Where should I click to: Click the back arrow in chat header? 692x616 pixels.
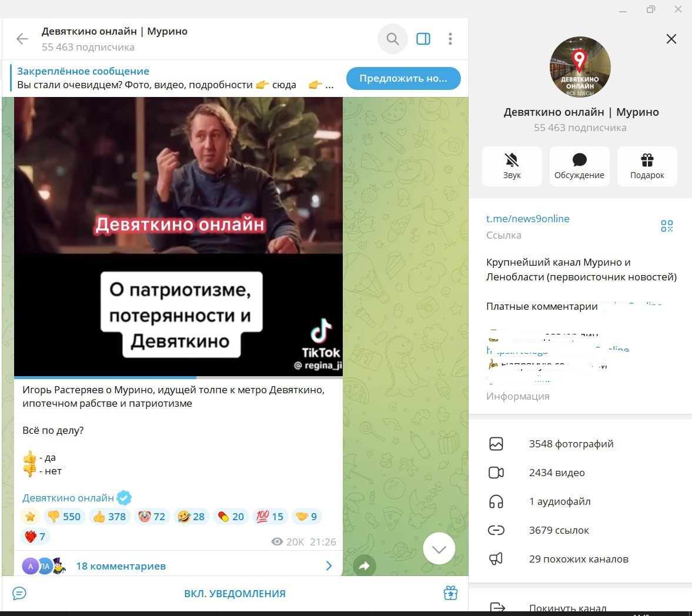click(22, 39)
